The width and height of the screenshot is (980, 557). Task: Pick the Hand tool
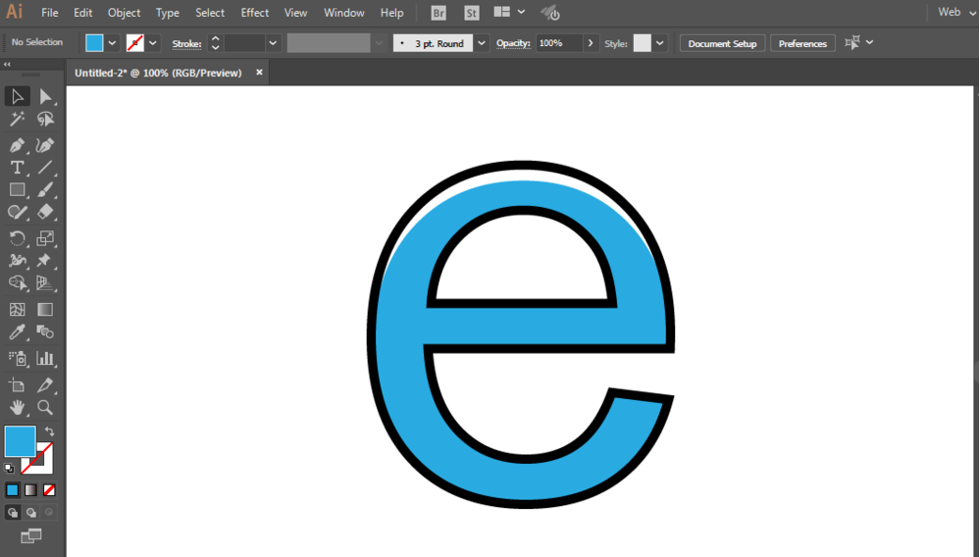(x=17, y=407)
